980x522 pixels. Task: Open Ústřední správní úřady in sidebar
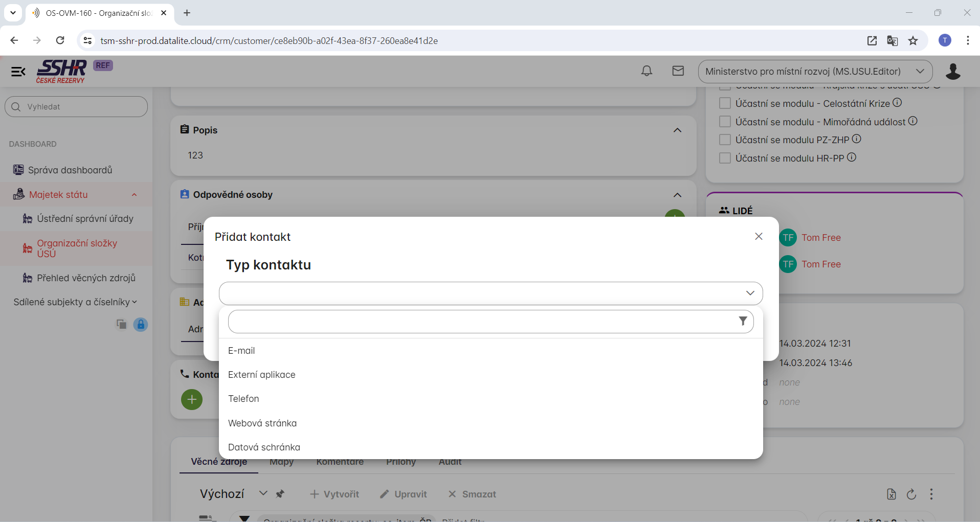(85, 219)
